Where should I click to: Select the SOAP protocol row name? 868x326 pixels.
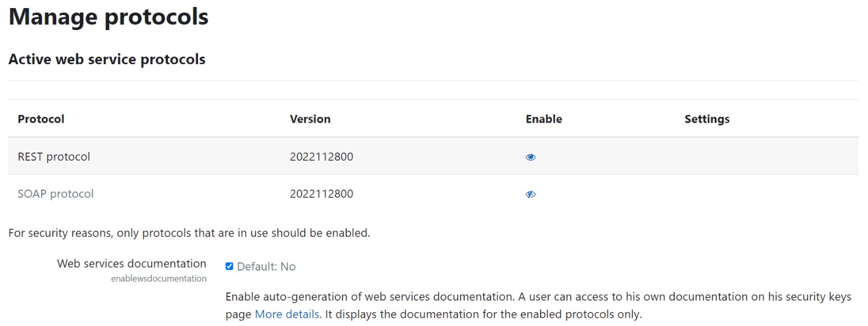56,194
